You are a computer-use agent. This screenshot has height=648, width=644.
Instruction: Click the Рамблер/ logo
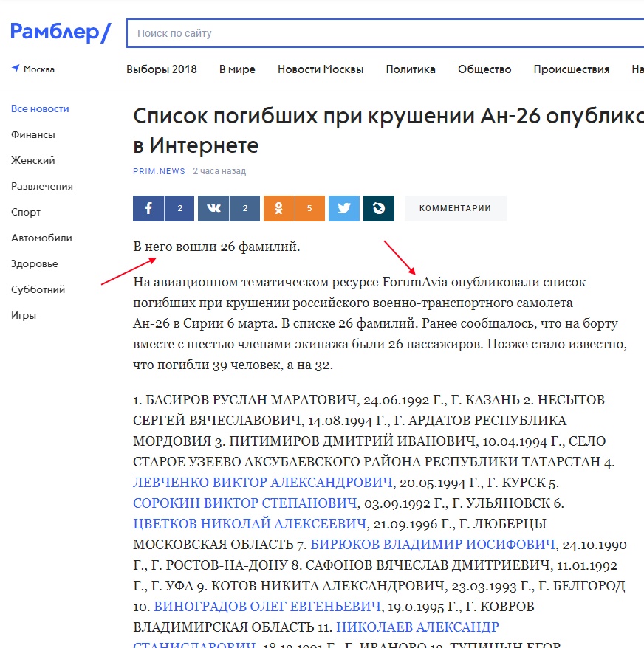[x=61, y=32]
